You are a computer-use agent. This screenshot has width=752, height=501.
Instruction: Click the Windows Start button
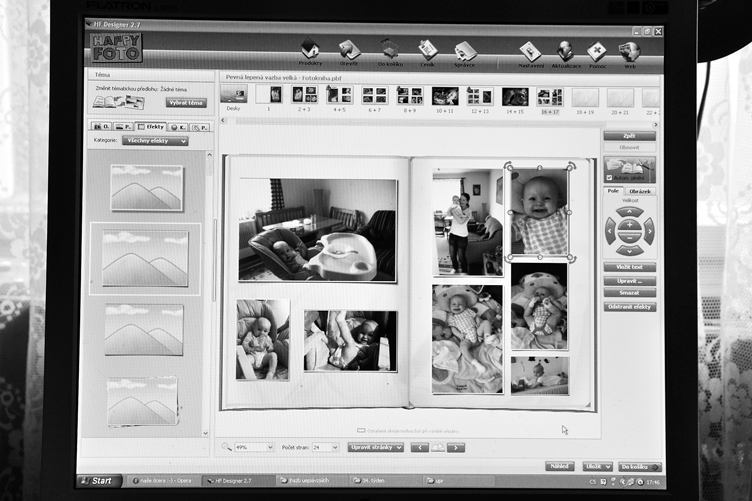coord(99,481)
